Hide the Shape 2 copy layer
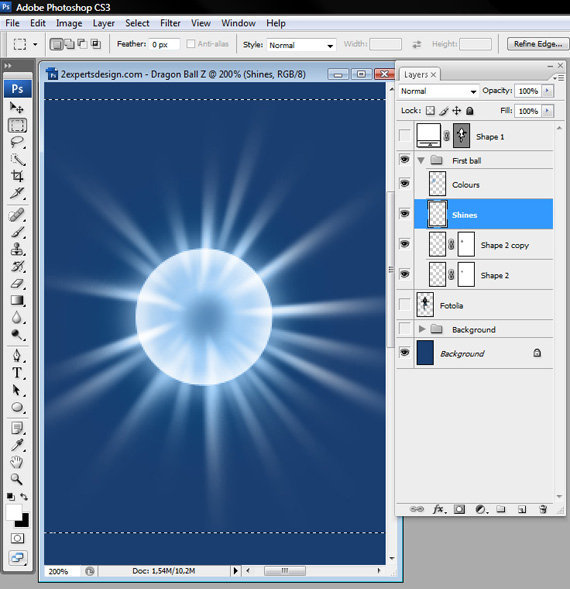Screen dimensions: 570x589 pyautogui.click(x=404, y=244)
